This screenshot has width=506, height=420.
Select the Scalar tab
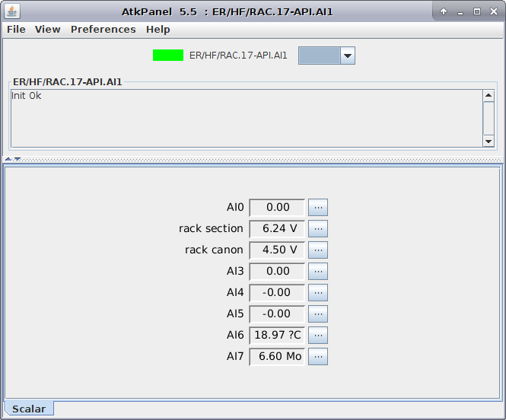point(29,409)
